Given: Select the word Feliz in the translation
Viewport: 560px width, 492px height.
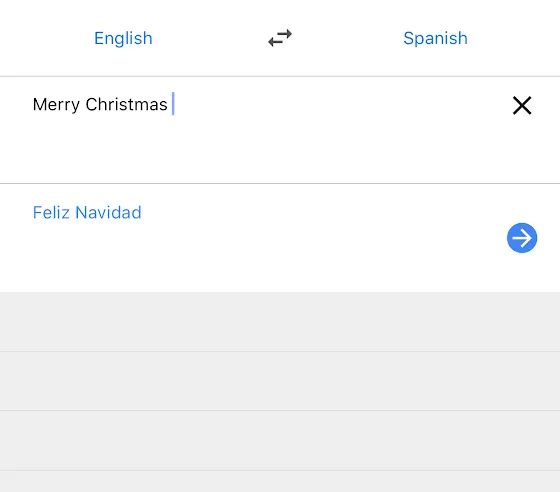Looking at the screenshot, I should [51, 212].
